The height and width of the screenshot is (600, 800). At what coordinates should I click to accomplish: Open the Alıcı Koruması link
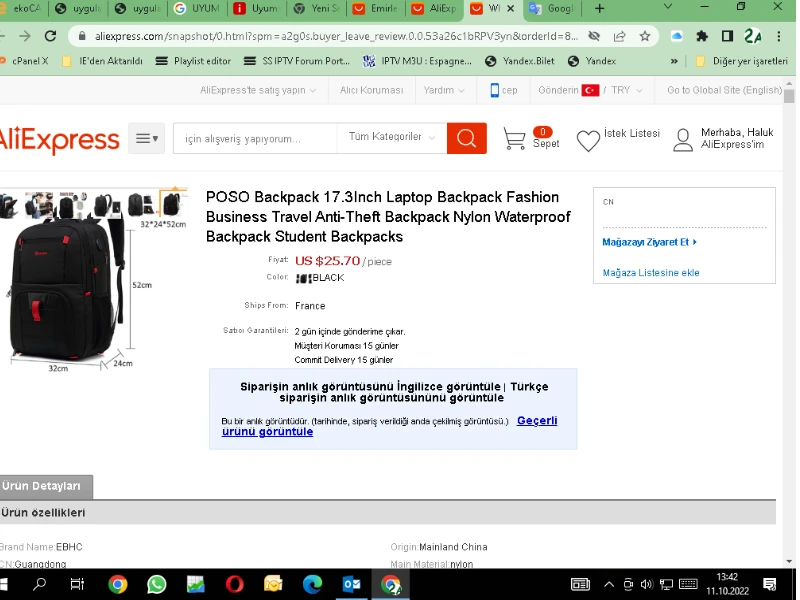tap(371, 90)
